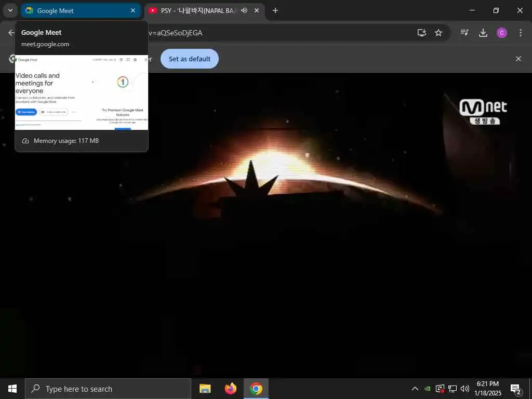Image resolution: width=532 pixels, height=399 pixels.
Task: Click the Type here to search box
Action: coord(108,389)
